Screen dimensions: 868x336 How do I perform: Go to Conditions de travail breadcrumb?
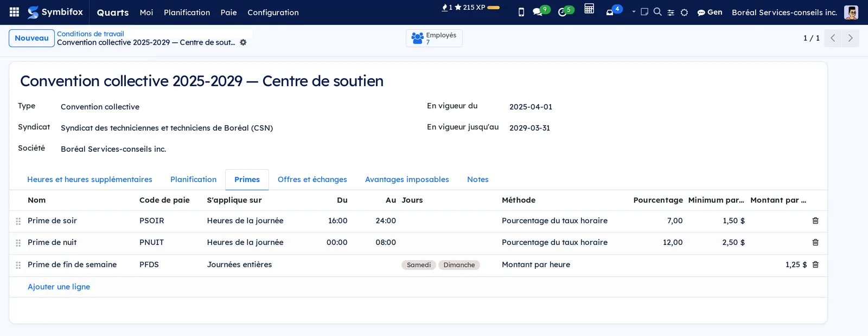click(x=91, y=34)
